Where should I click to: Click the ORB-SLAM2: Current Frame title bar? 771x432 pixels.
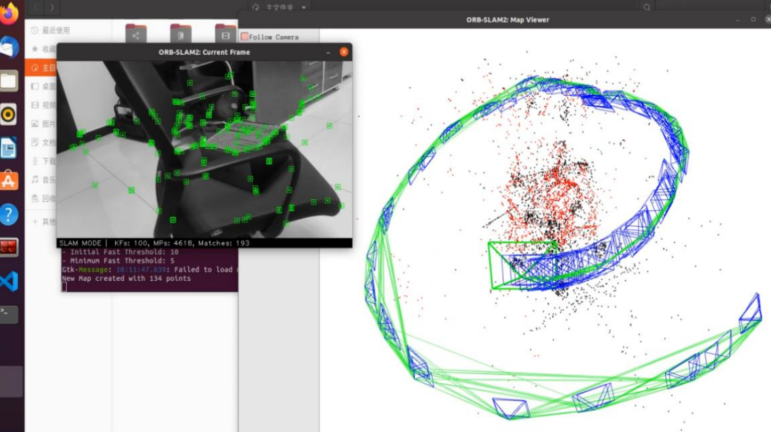[204, 52]
